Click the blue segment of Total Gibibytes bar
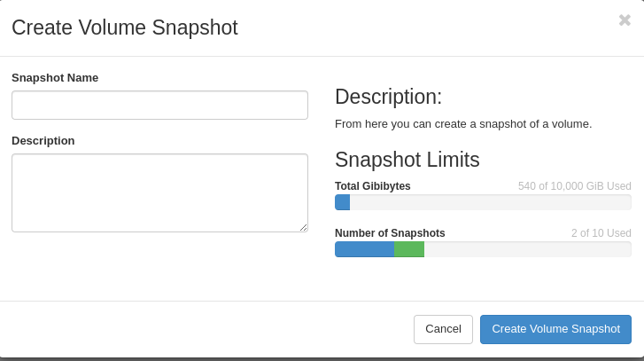Screen dimensions: 644x361 pyautogui.click(x=342, y=202)
